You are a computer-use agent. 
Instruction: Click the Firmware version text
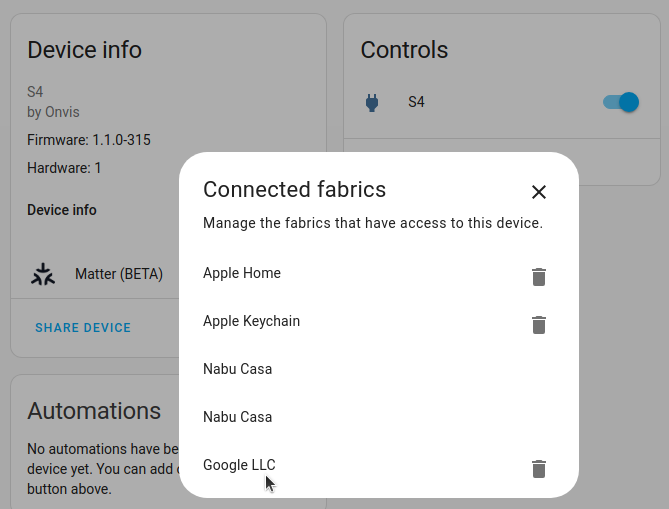point(89,140)
